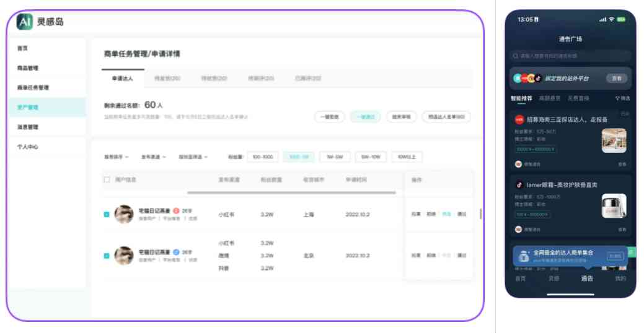The width and height of the screenshot is (644, 333).
Task: Click the horizontal scrollbar under the table header
Action: (291, 192)
